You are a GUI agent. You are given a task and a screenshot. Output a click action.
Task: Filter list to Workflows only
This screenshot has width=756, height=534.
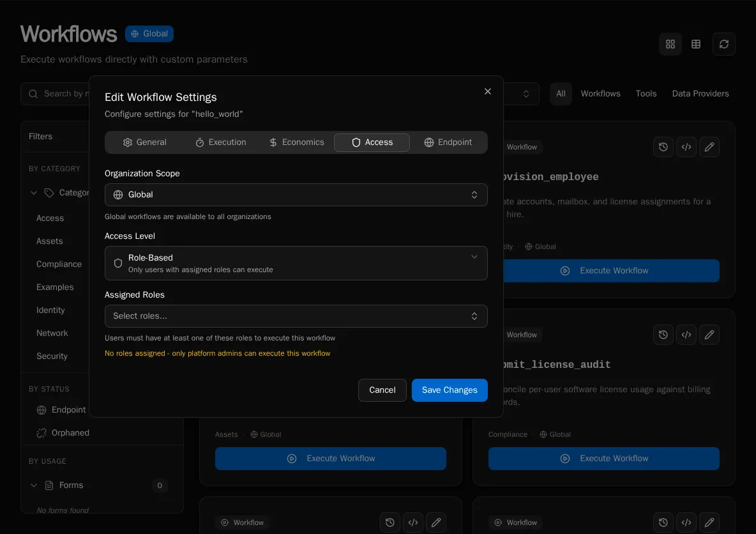[600, 94]
